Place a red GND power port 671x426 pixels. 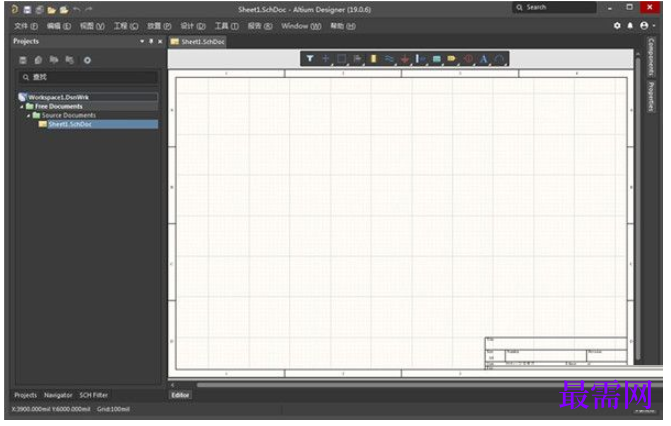[x=405, y=59]
